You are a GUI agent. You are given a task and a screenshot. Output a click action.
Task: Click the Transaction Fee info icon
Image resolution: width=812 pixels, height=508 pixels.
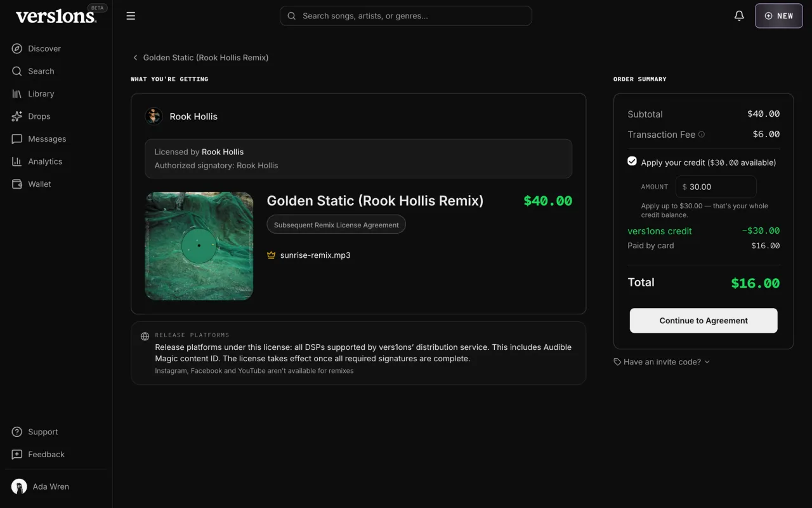pos(702,135)
